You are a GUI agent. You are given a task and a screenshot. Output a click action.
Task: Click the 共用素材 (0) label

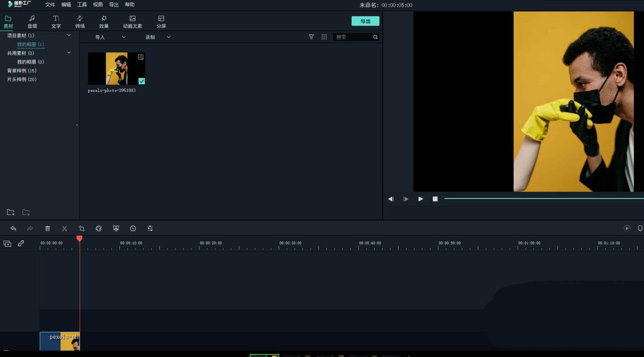tap(20, 53)
